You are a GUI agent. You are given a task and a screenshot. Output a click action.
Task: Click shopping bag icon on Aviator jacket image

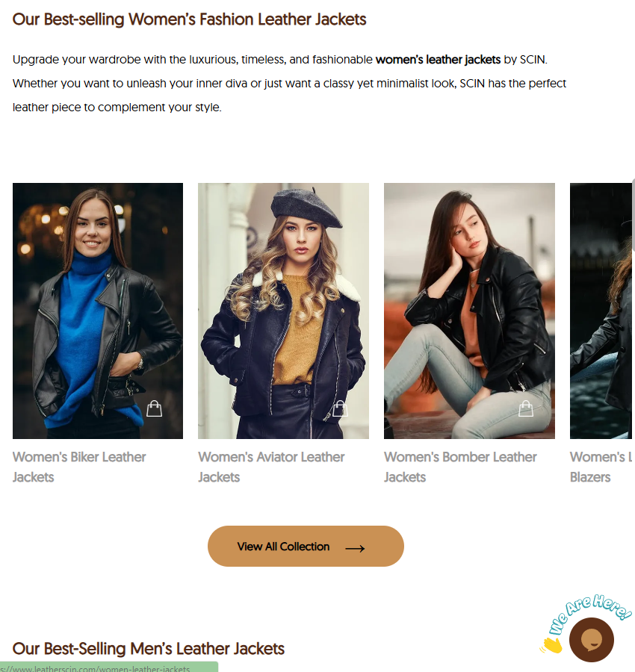pos(340,408)
